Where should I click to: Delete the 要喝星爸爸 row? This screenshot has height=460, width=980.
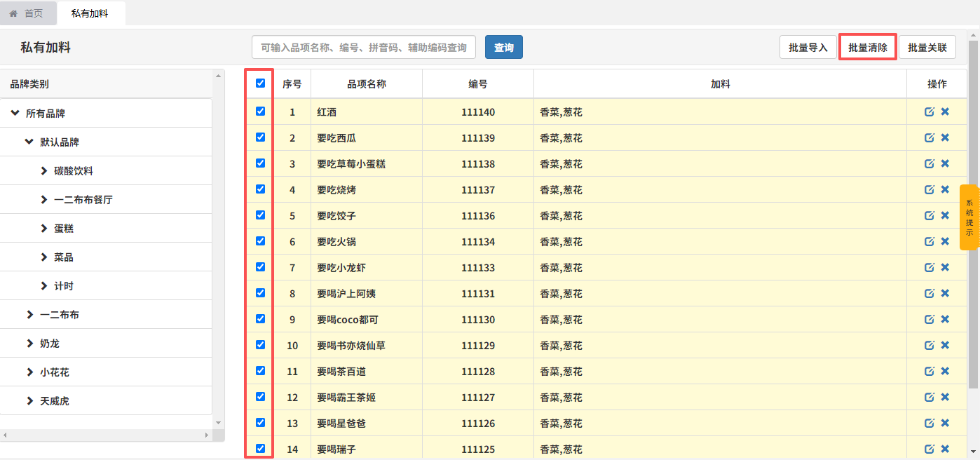pyautogui.click(x=945, y=423)
